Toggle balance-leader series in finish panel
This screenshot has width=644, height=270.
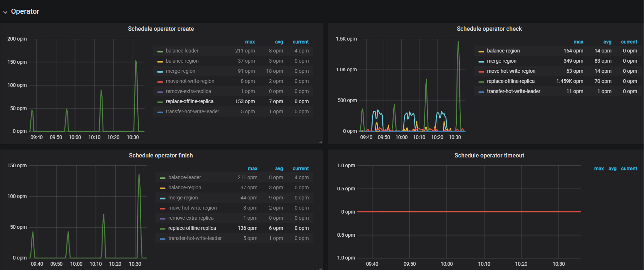tap(184, 177)
